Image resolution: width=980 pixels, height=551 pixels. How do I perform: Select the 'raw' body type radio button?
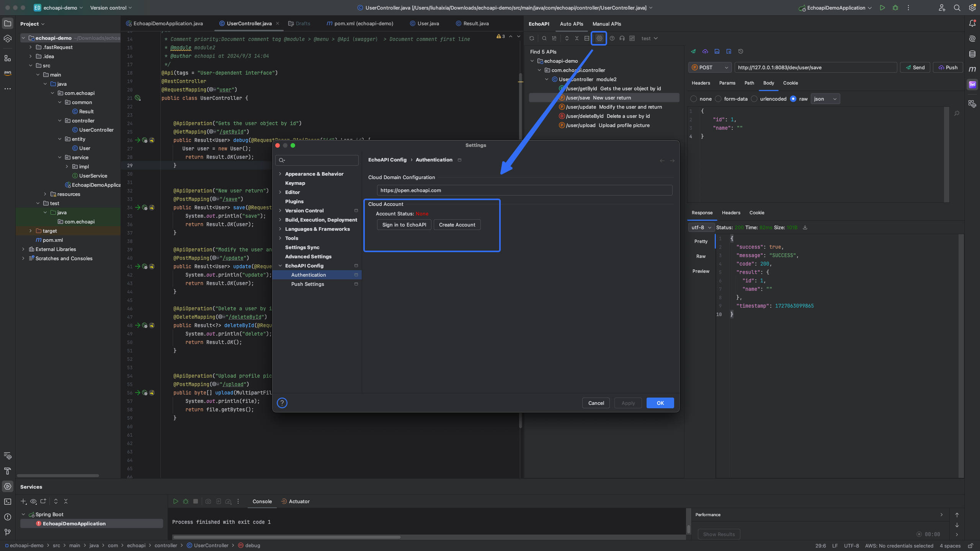click(x=793, y=99)
